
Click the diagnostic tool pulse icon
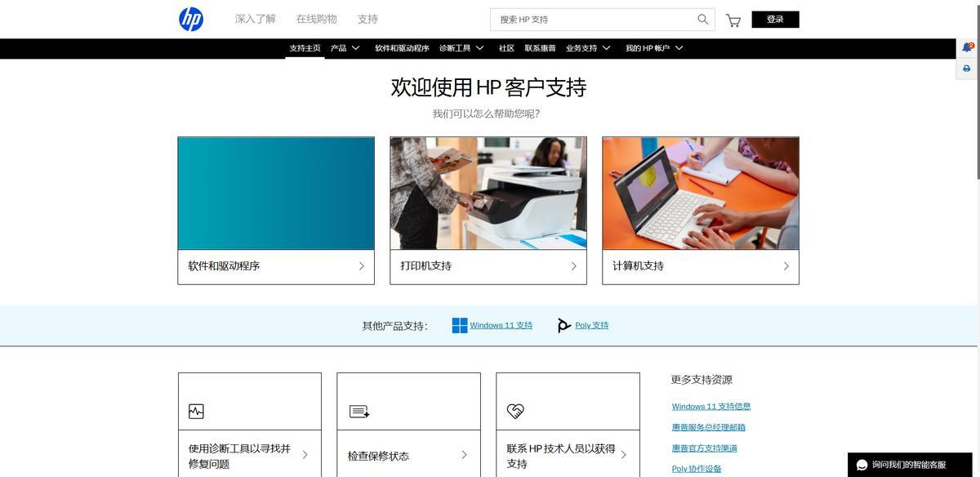pos(196,411)
